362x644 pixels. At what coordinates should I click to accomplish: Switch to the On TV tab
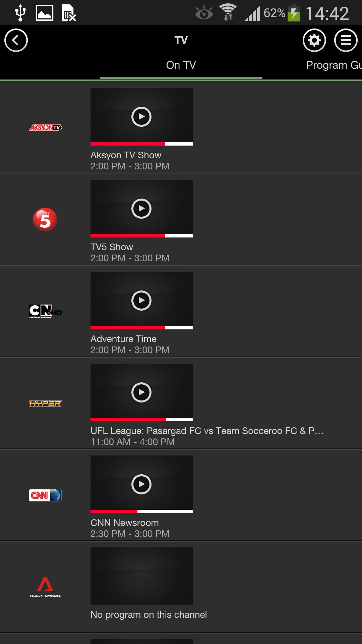[181, 65]
